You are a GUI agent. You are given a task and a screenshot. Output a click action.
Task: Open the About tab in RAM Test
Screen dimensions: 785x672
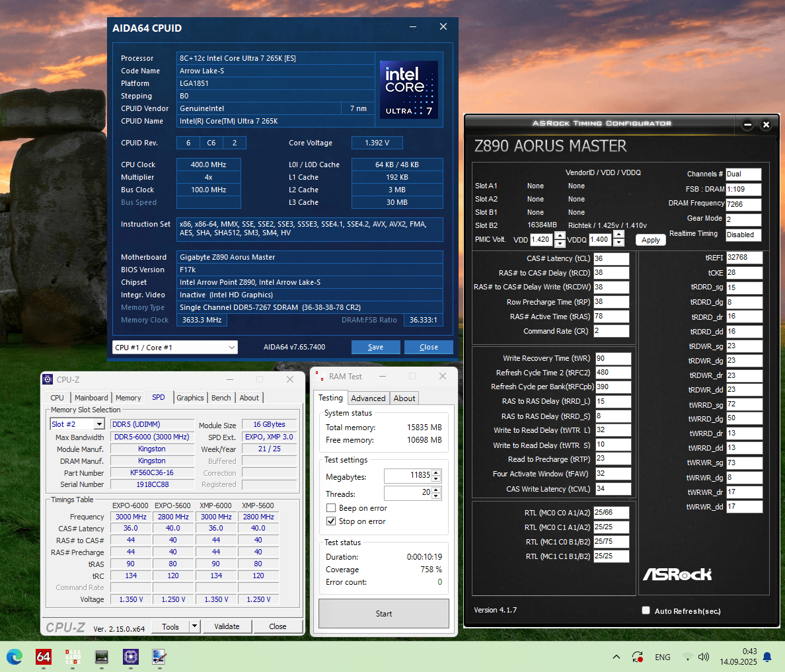404,398
